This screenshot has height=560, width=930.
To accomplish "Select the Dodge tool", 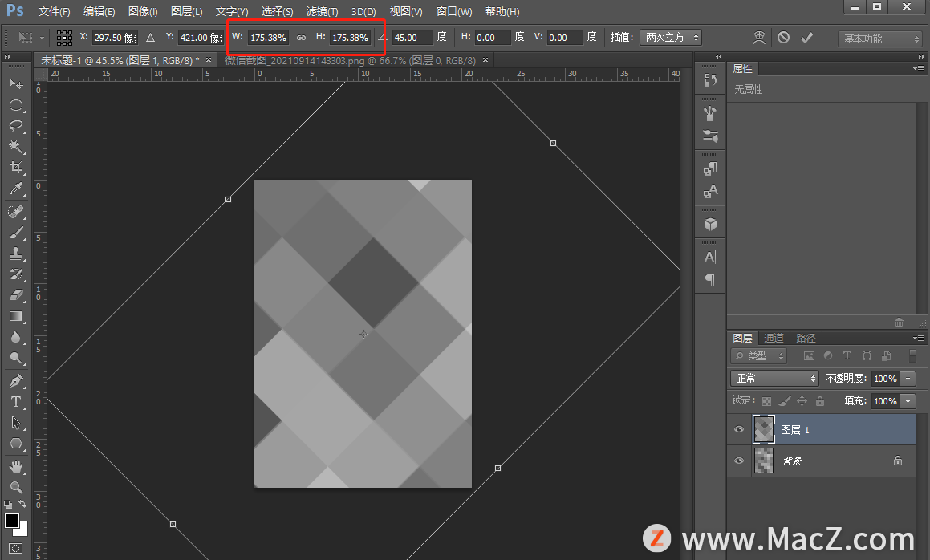I will (x=16, y=358).
